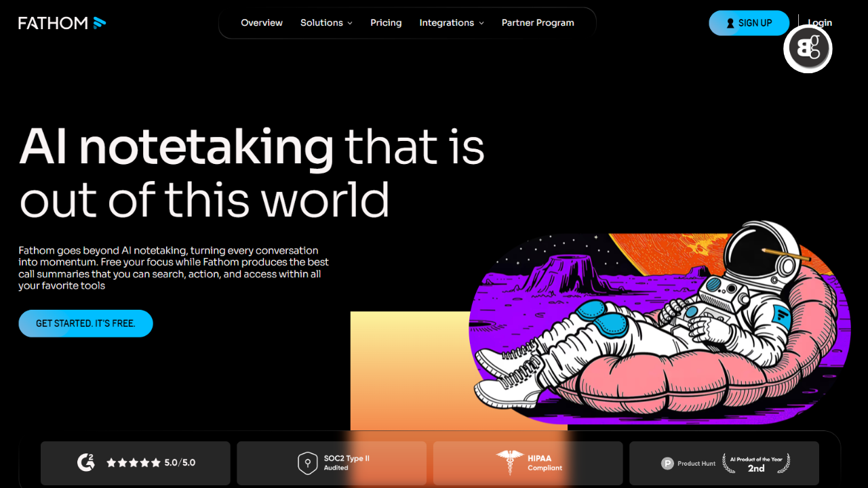The height and width of the screenshot is (488, 868).
Task: Open the Overview nav item
Action: [x=262, y=23]
